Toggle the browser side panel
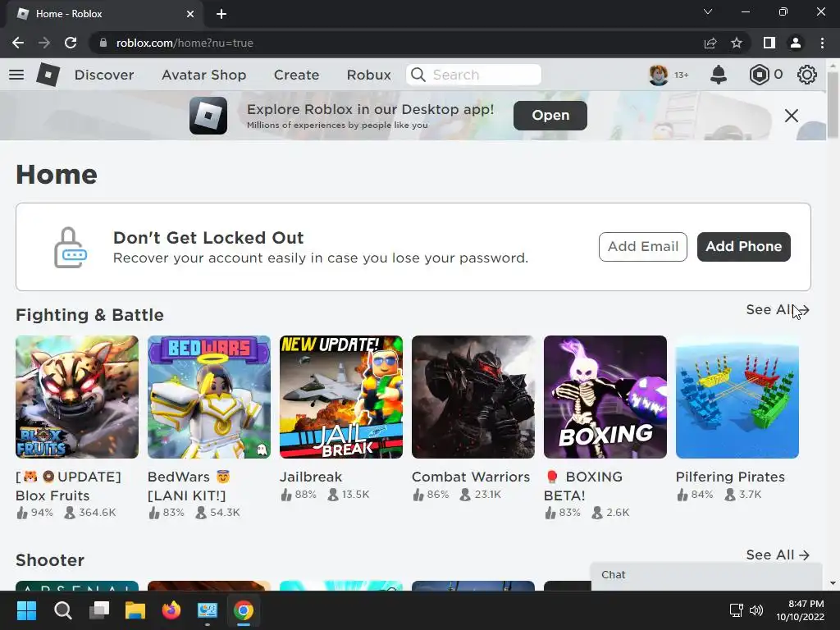The image size is (840, 630). (769, 43)
